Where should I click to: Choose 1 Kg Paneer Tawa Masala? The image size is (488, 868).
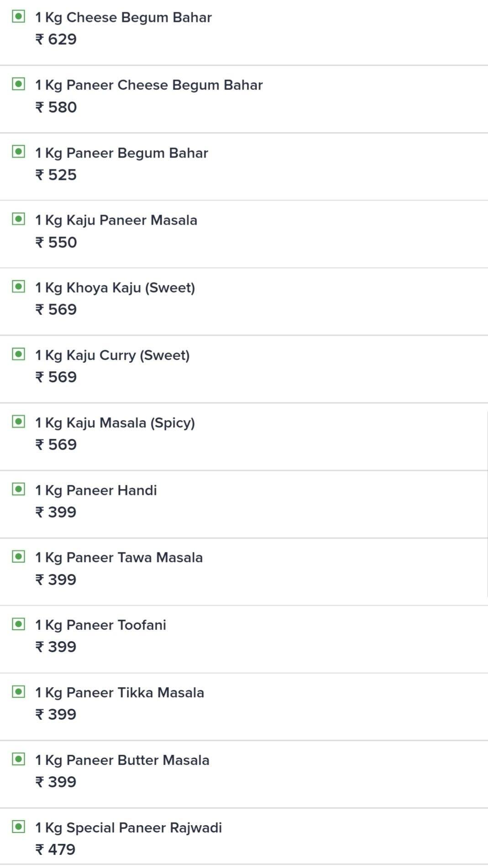click(x=119, y=558)
